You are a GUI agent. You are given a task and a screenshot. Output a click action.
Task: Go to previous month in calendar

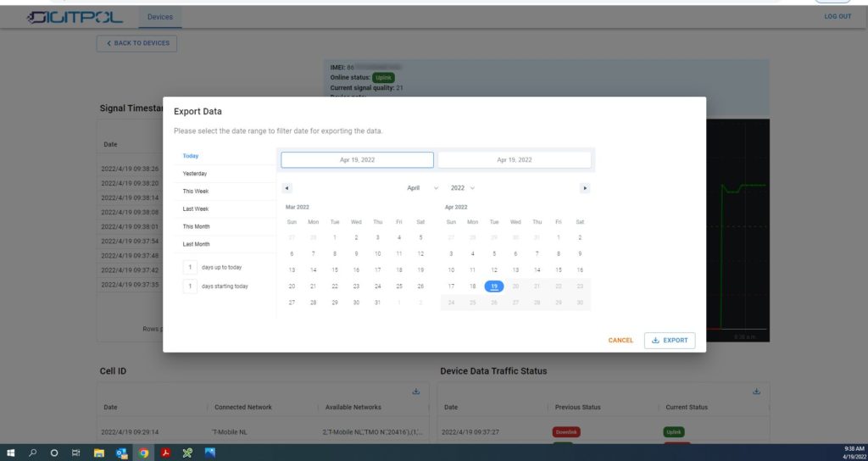pos(287,188)
